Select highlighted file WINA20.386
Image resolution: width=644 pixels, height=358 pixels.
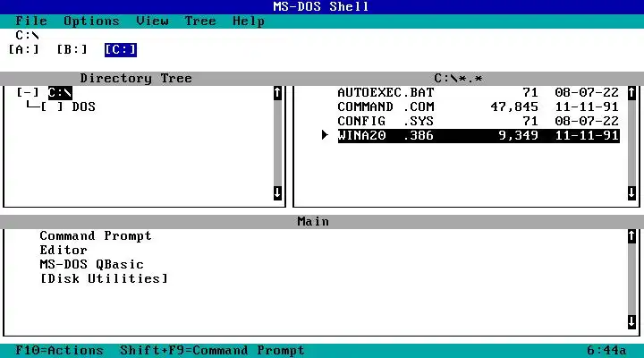point(479,136)
